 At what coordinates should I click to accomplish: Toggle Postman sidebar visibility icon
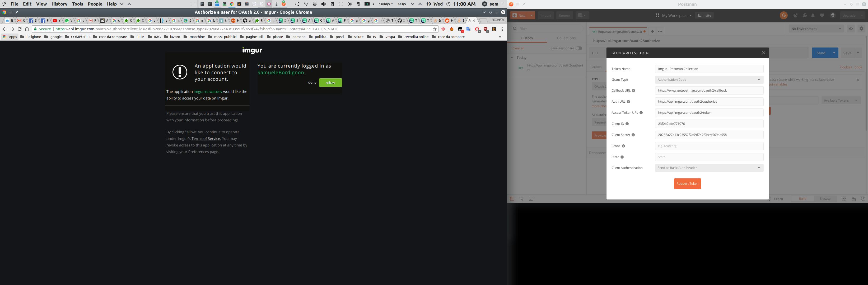click(x=512, y=199)
